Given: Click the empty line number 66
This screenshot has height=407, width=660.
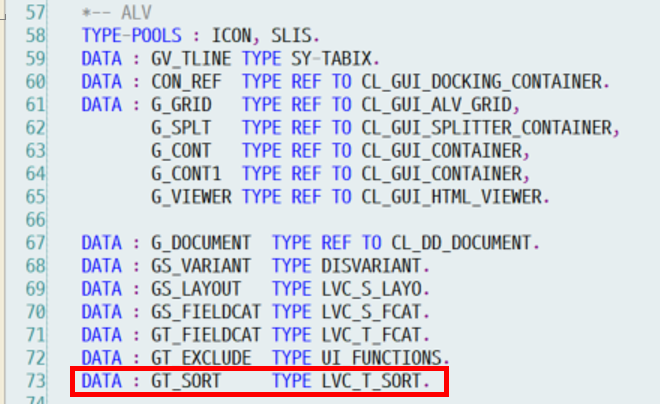Looking at the screenshot, I should 35,220.
